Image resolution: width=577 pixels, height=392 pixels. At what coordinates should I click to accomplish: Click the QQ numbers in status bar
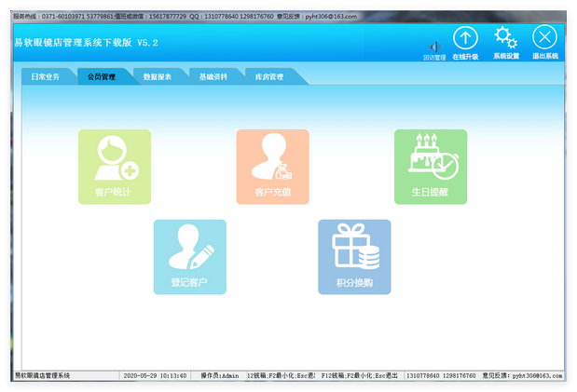pyautogui.click(x=441, y=375)
